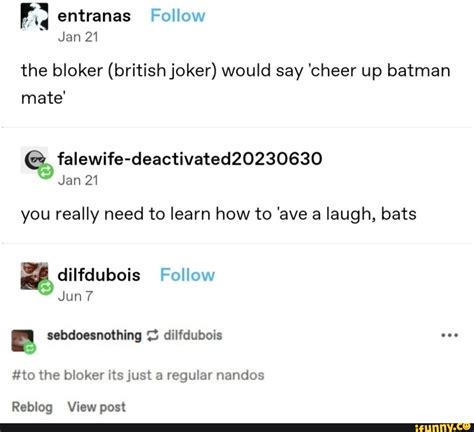Follow the dilfdubois blog
474x432 pixels.
(x=187, y=275)
